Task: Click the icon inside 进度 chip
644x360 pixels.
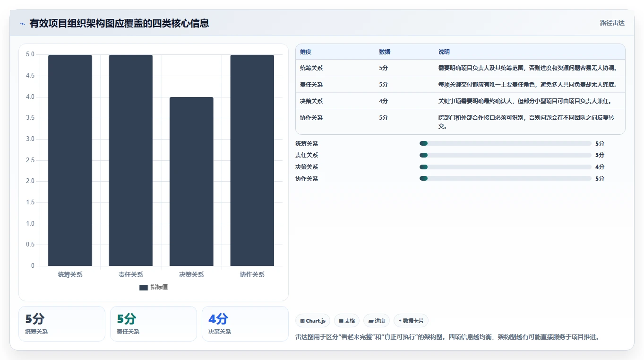Action: click(371, 321)
